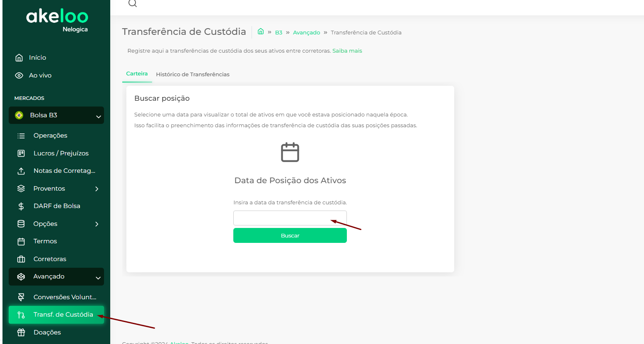Expand the Opções submenu arrow
The width and height of the screenshot is (644, 344).
coord(97,224)
